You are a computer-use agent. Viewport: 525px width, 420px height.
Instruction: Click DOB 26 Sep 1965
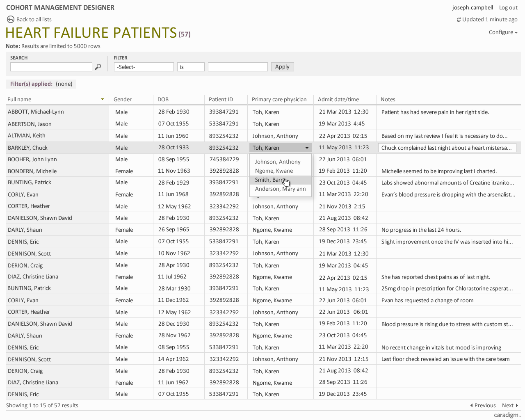[x=174, y=230]
